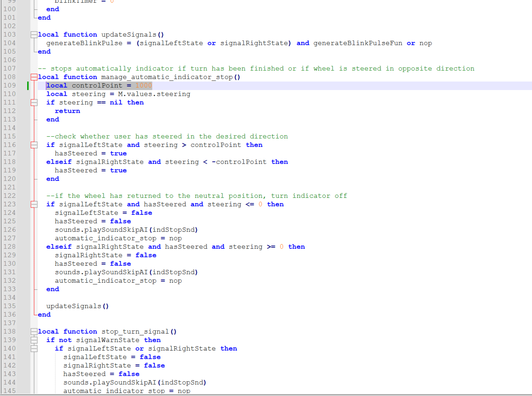532x396 pixels.
Task: Click 'signalRightState = false' on line 129
Action: pos(106,255)
